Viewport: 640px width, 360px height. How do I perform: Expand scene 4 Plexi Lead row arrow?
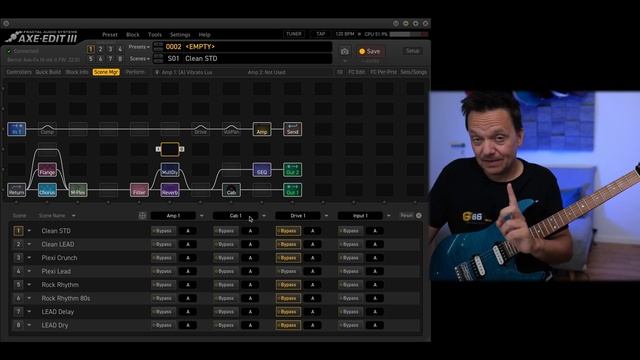coord(29,271)
